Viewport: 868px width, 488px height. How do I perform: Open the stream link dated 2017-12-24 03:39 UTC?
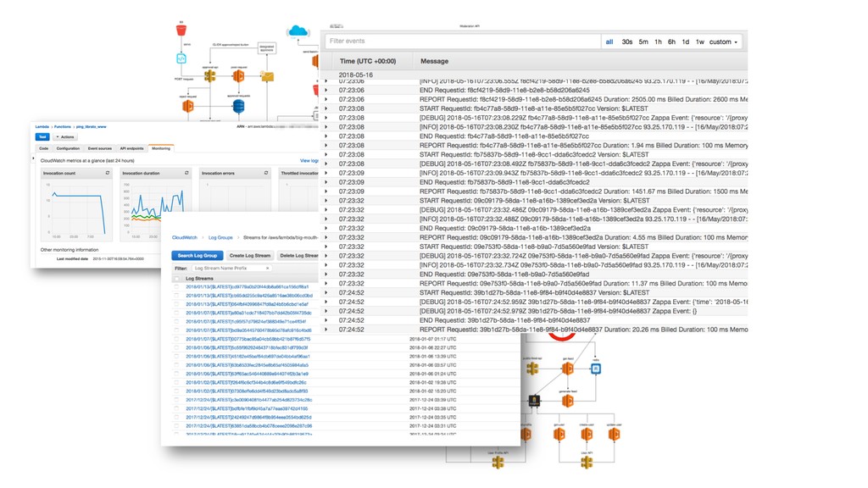[x=248, y=400]
